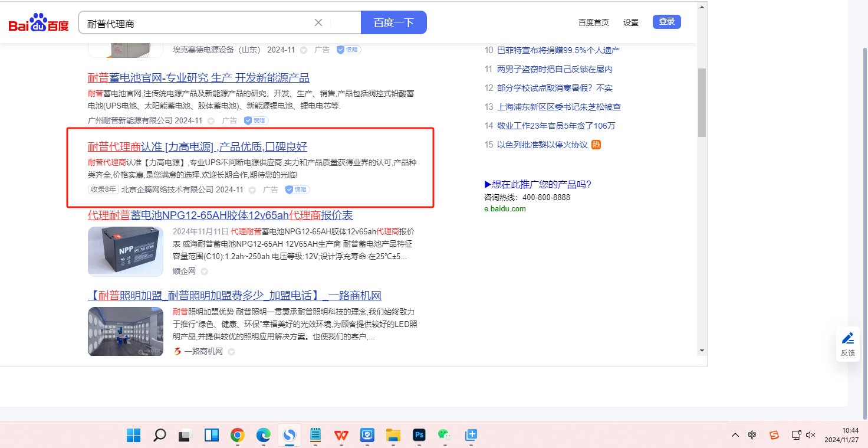Toggle the 中 input language indicator

coord(752,435)
